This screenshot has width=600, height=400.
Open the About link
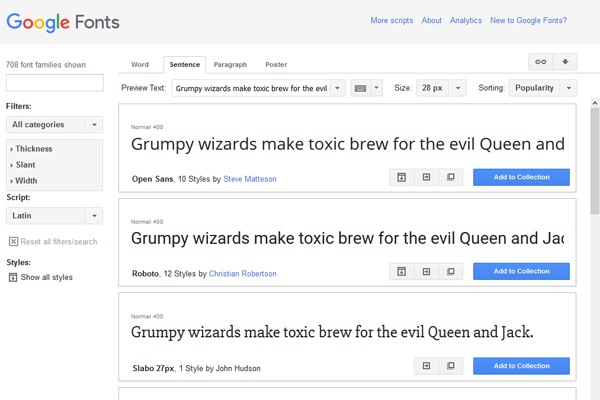(x=431, y=21)
